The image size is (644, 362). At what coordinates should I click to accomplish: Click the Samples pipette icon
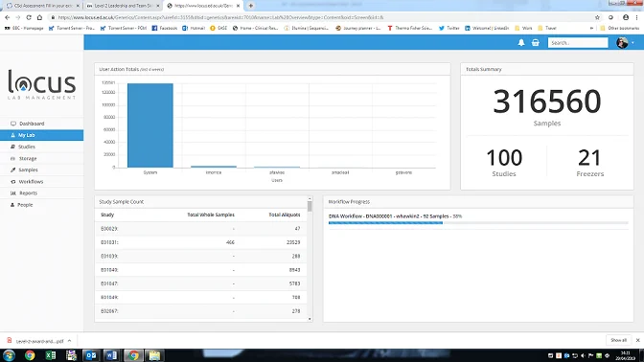(12, 170)
